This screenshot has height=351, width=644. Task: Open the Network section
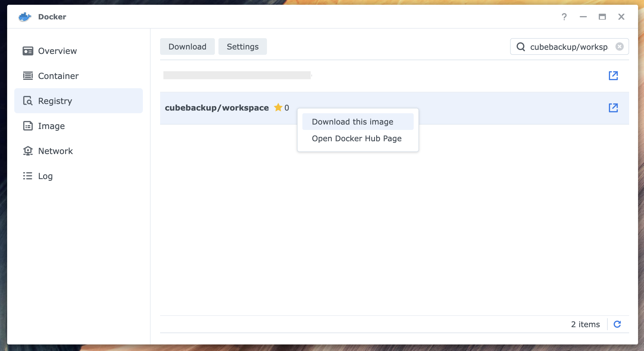tap(79, 151)
